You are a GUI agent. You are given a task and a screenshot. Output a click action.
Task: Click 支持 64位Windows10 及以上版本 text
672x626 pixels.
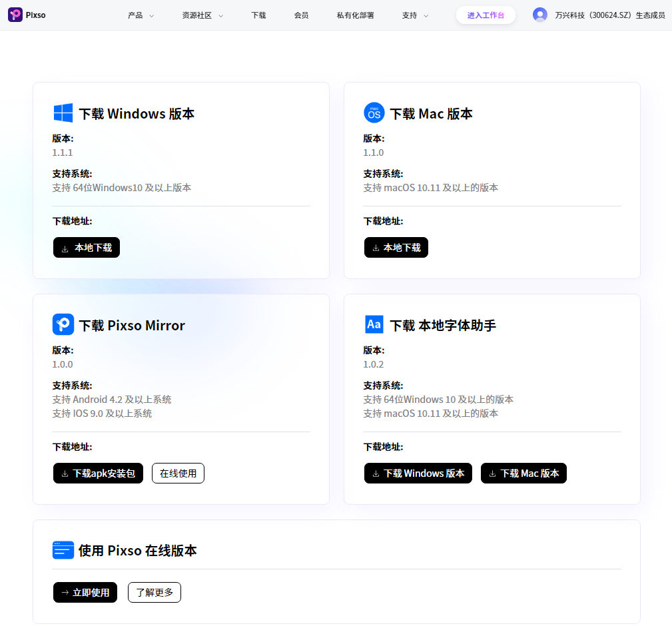coord(122,188)
